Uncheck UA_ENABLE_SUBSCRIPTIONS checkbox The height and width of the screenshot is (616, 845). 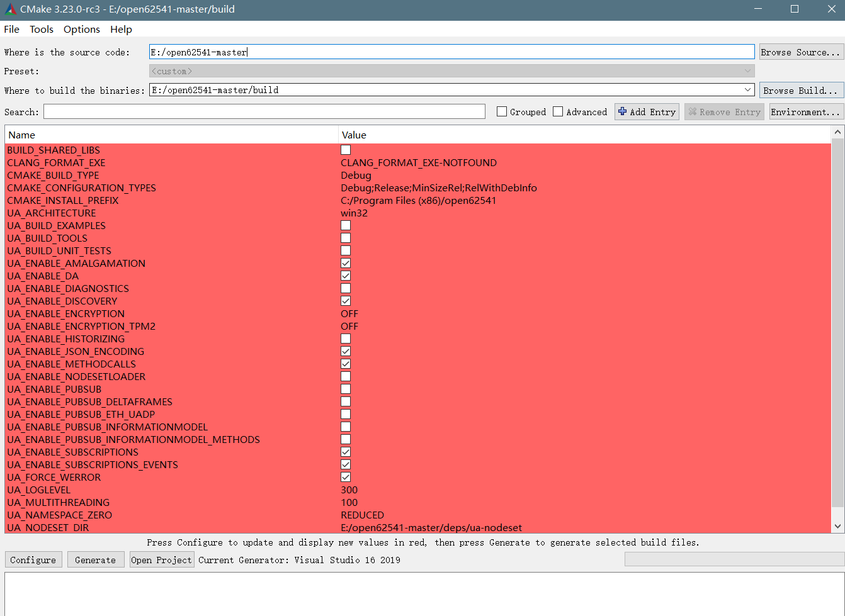click(x=346, y=452)
